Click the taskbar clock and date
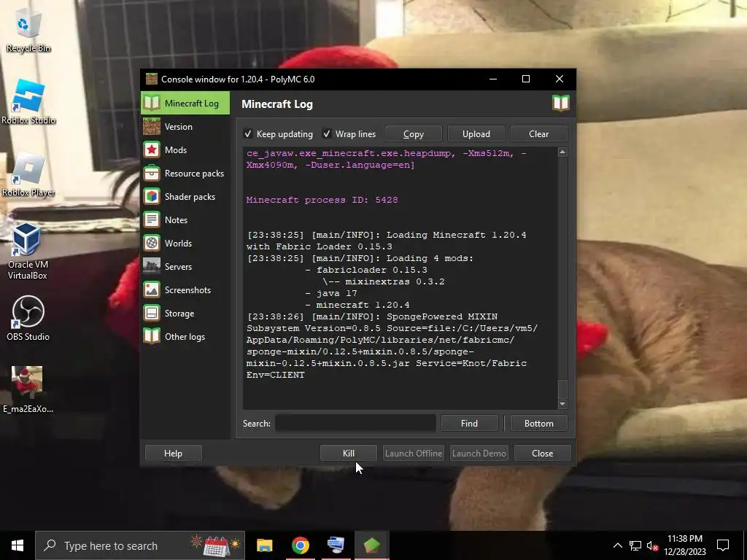Screen dimensions: 747x560 684,545
